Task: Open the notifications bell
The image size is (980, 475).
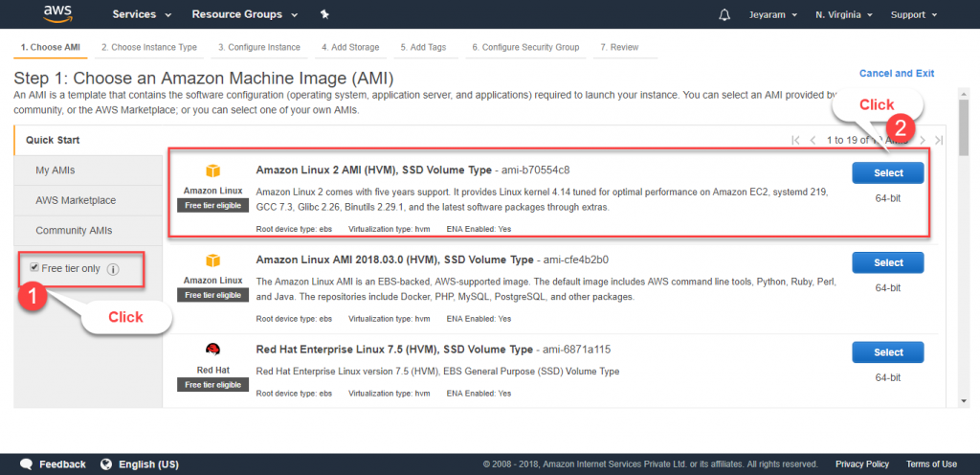Action: pos(725,14)
